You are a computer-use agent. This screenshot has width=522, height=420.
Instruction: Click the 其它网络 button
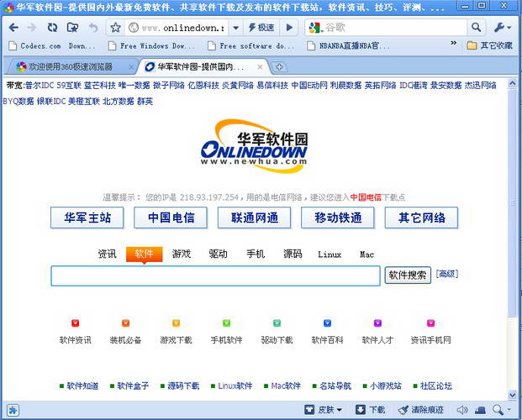pyautogui.click(x=421, y=218)
